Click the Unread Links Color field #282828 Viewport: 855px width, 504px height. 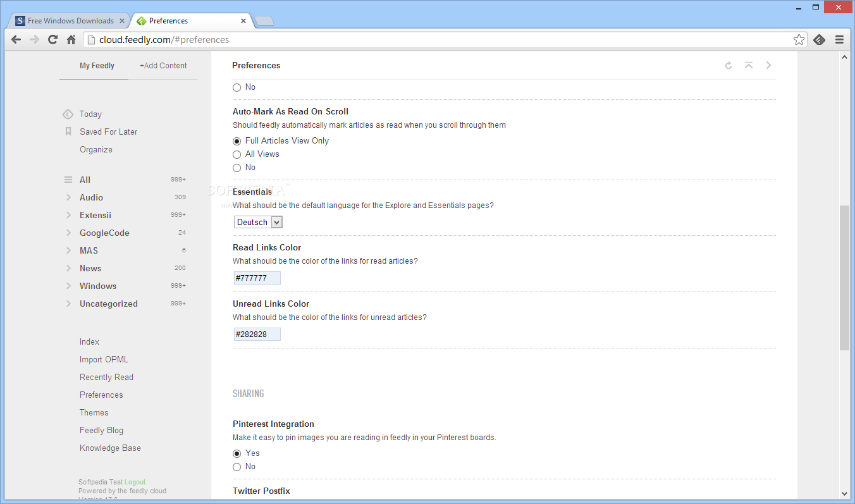coord(257,335)
